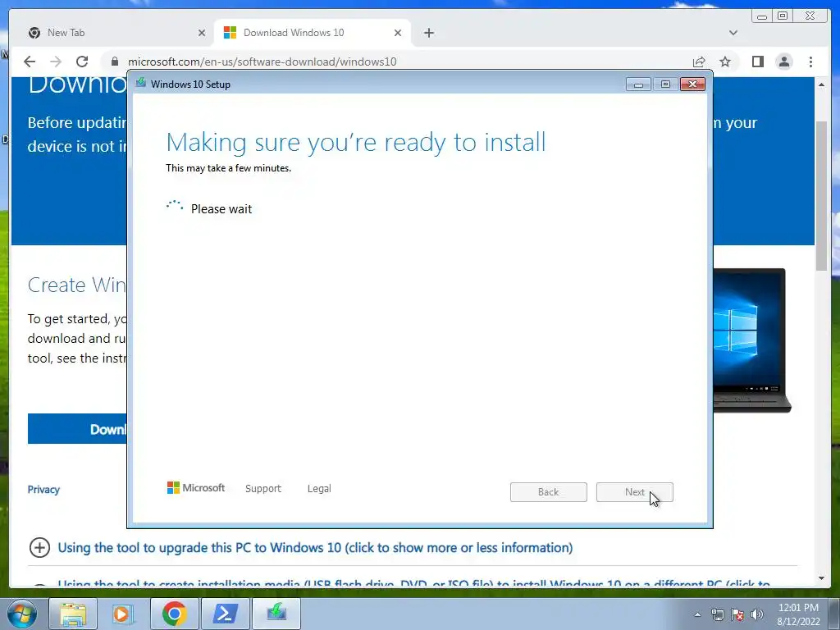840x630 pixels.
Task: Open Chrome three-dot menu
Action: point(810,62)
